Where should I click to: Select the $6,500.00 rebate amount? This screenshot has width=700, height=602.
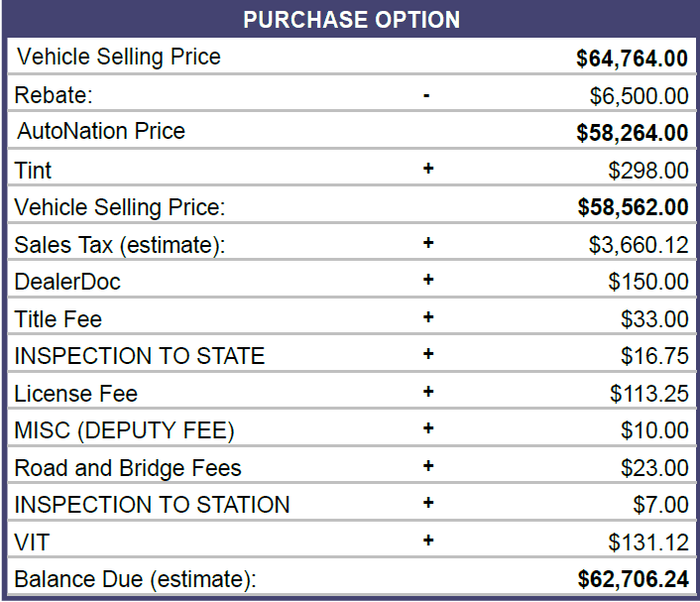pos(638,96)
